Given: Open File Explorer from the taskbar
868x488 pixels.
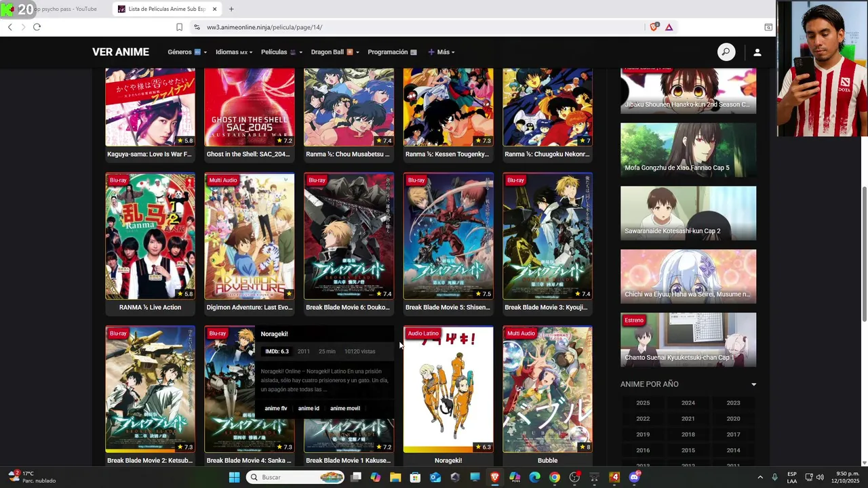Looking at the screenshot, I should (395, 477).
